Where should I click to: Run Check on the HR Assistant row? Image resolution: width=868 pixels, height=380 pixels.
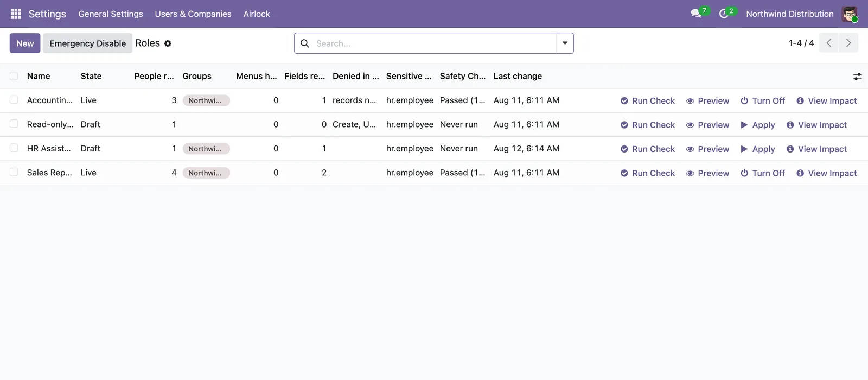[x=648, y=149]
